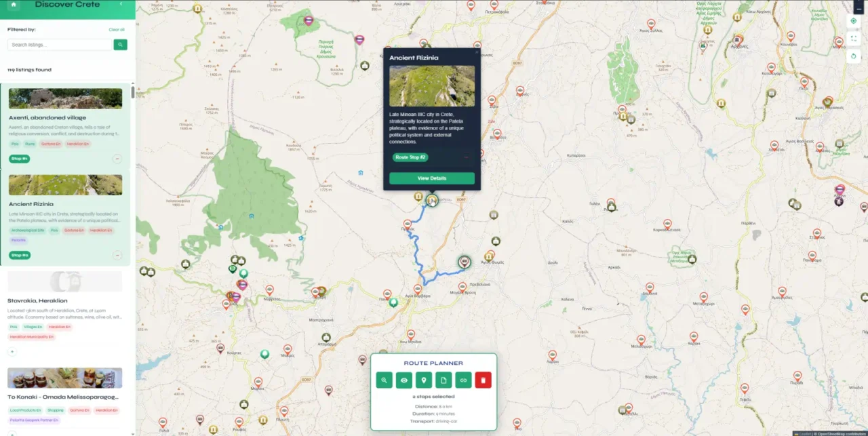Open View Details in the Ancient Rizinia popup
This screenshot has width=868, height=436.
pyautogui.click(x=432, y=178)
